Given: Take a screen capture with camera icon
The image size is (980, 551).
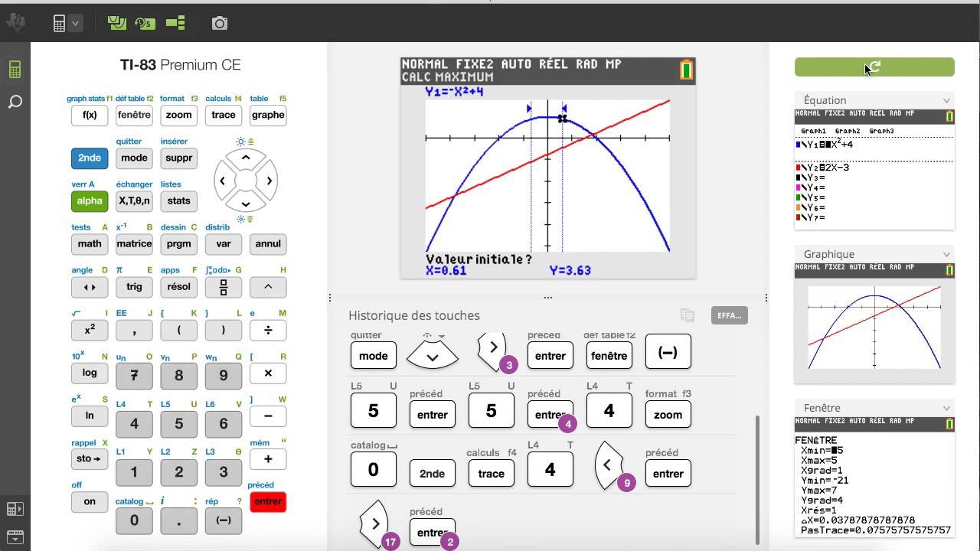Looking at the screenshot, I should click(220, 24).
